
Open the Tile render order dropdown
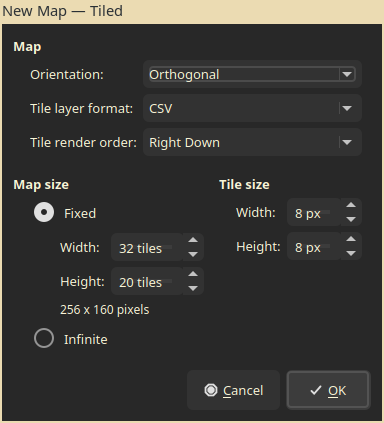[x=252, y=142]
